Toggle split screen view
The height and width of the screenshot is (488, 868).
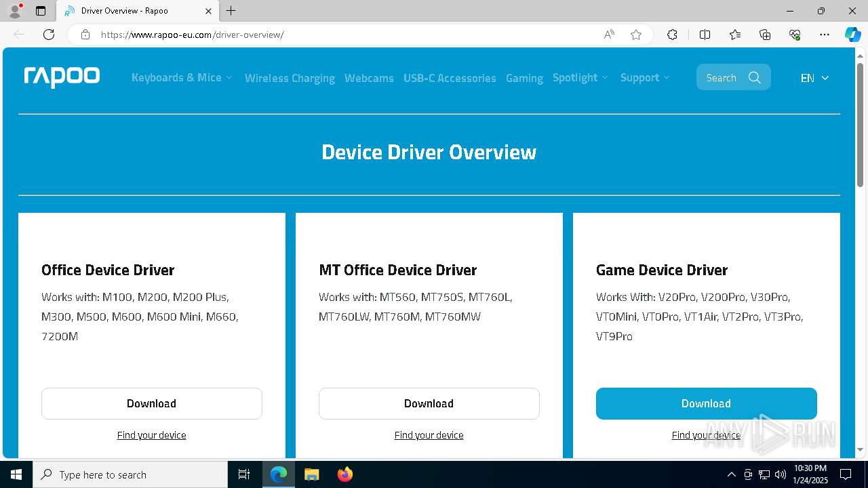[x=705, y=35]
